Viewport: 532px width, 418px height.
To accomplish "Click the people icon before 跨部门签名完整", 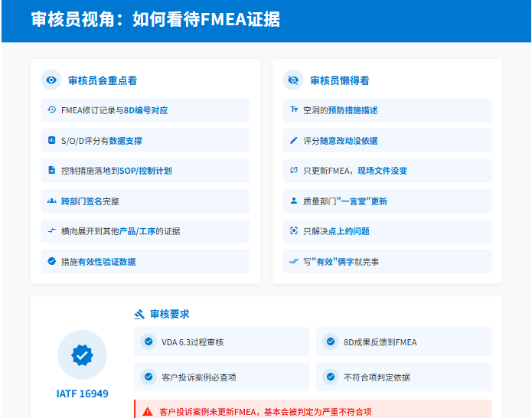I will tap(51, 201).
